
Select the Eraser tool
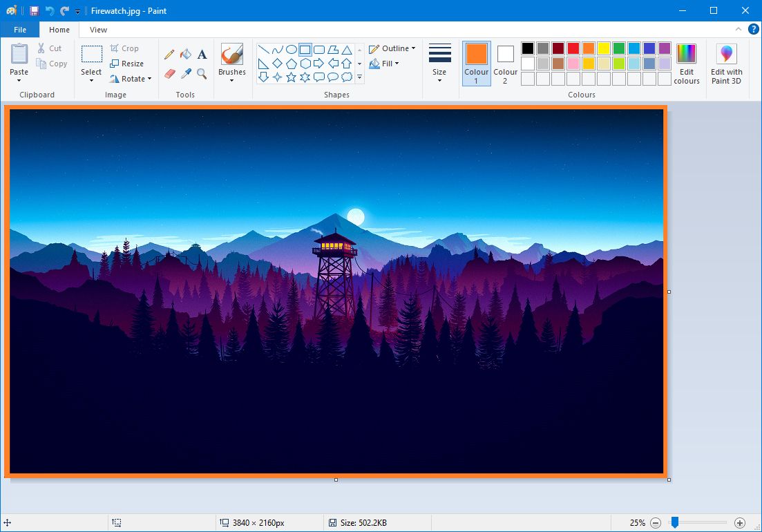[x=169, y=73]
